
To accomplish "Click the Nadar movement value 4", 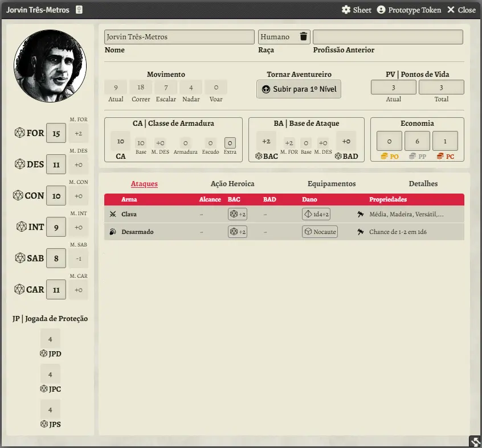I will coord(191,87).
